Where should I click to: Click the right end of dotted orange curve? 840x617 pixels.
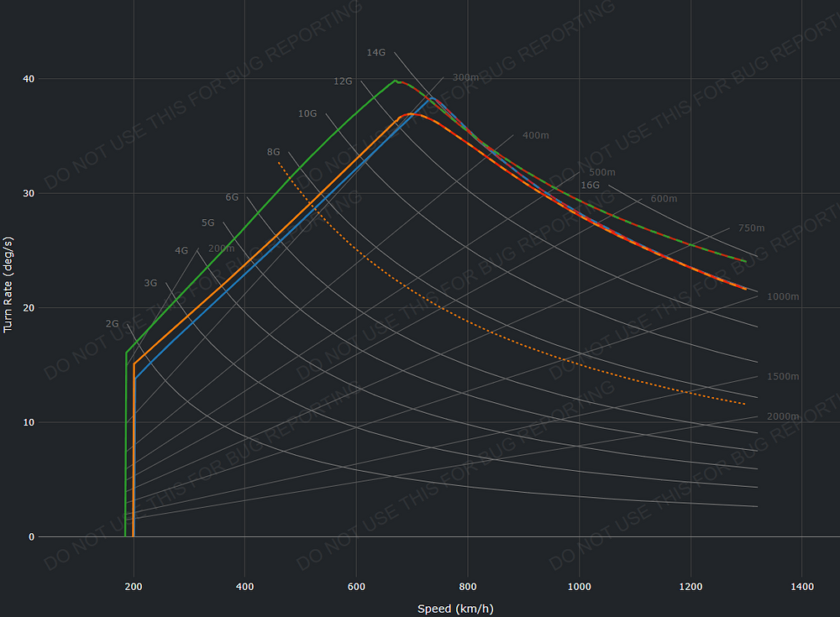745,405
